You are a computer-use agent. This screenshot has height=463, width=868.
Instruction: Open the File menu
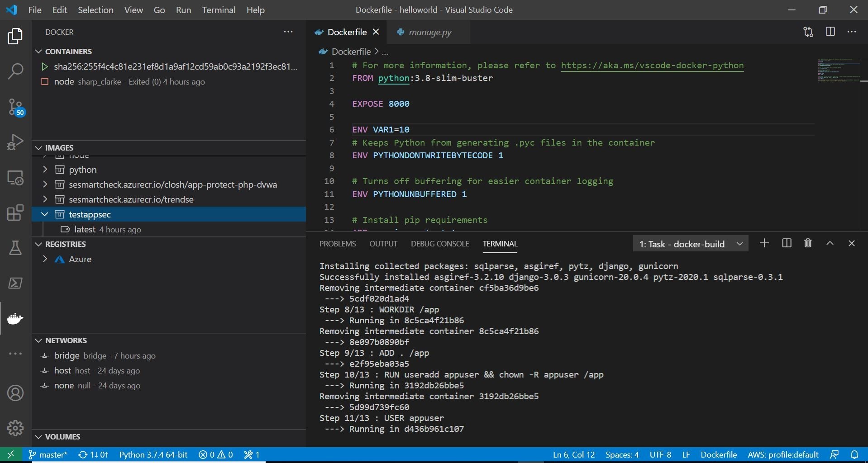click(35, 10)
